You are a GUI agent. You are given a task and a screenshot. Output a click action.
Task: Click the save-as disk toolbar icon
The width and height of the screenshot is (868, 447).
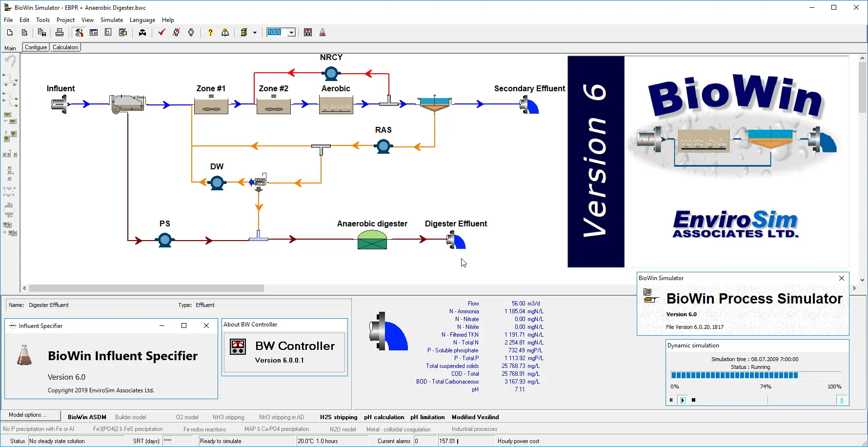[42, 32]
